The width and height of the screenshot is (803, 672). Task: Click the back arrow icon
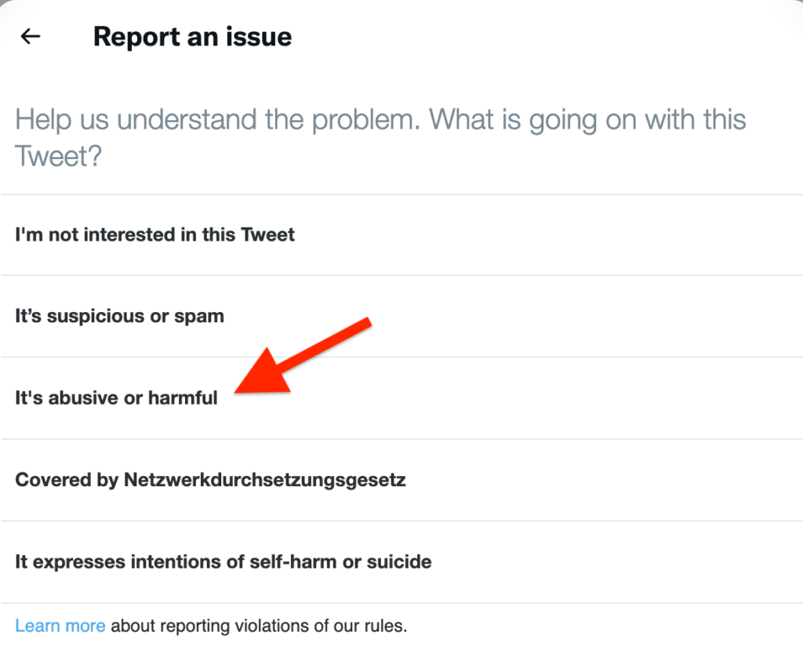point(31,36)
